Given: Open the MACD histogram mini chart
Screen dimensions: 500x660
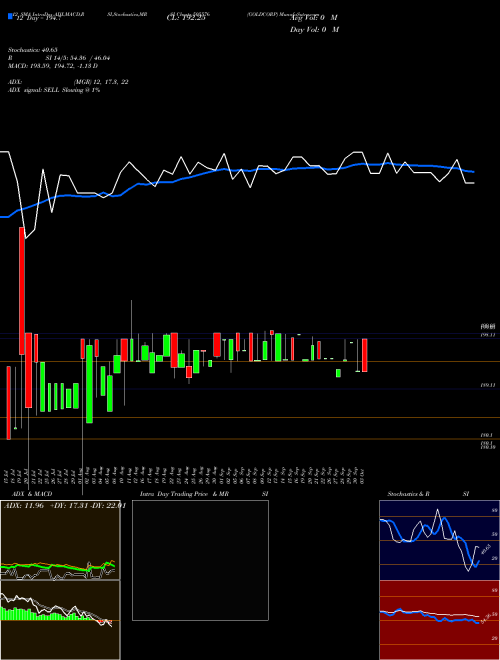Looking at the screenshot, I should coord(60,620).
